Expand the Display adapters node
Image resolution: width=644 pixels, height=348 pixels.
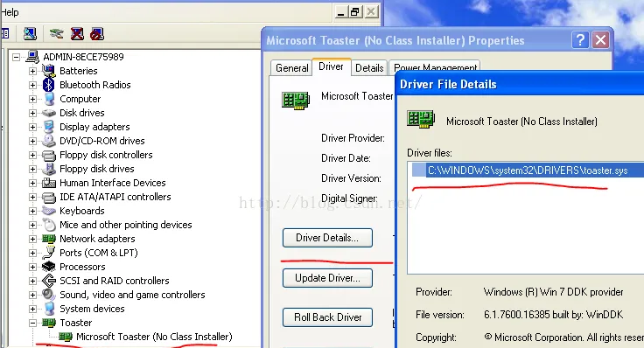click(x=32, y=127)
